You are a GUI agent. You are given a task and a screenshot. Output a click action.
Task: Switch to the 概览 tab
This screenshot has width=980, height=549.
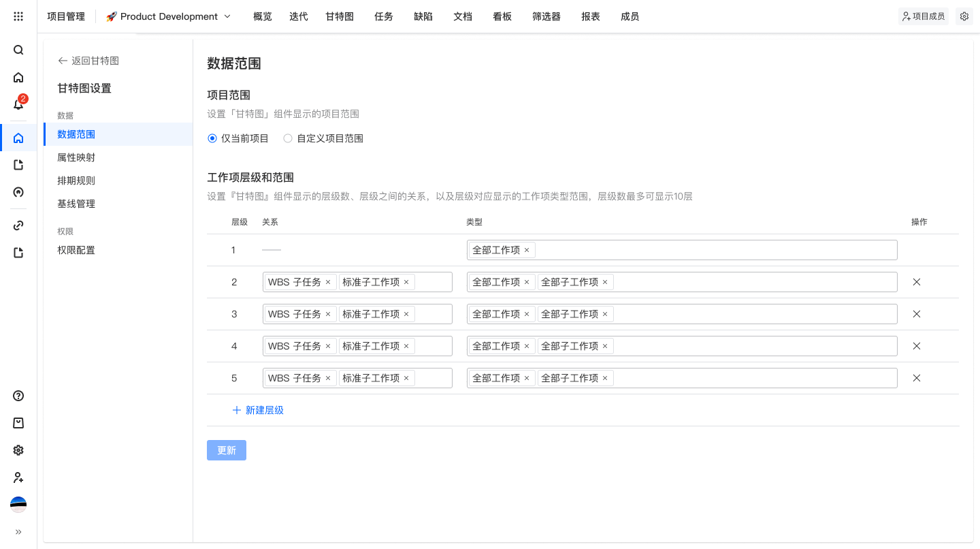[262, 16]
